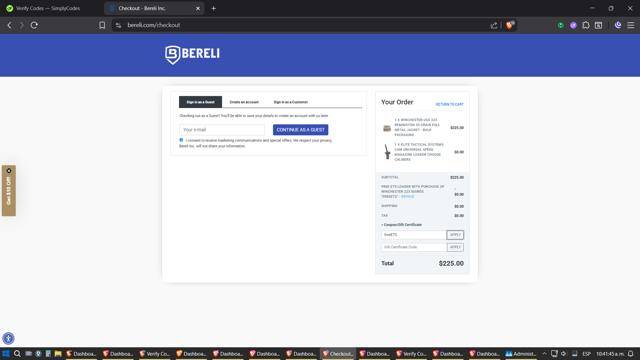Click the taskbar clock showing 10:41:45
Viewport: 640px width, 360px height.
click(x=610, y=353)
